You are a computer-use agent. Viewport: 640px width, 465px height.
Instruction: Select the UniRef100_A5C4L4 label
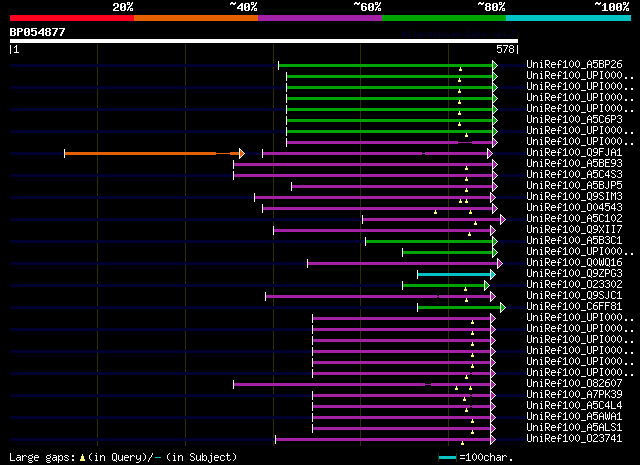coord(574,405)
